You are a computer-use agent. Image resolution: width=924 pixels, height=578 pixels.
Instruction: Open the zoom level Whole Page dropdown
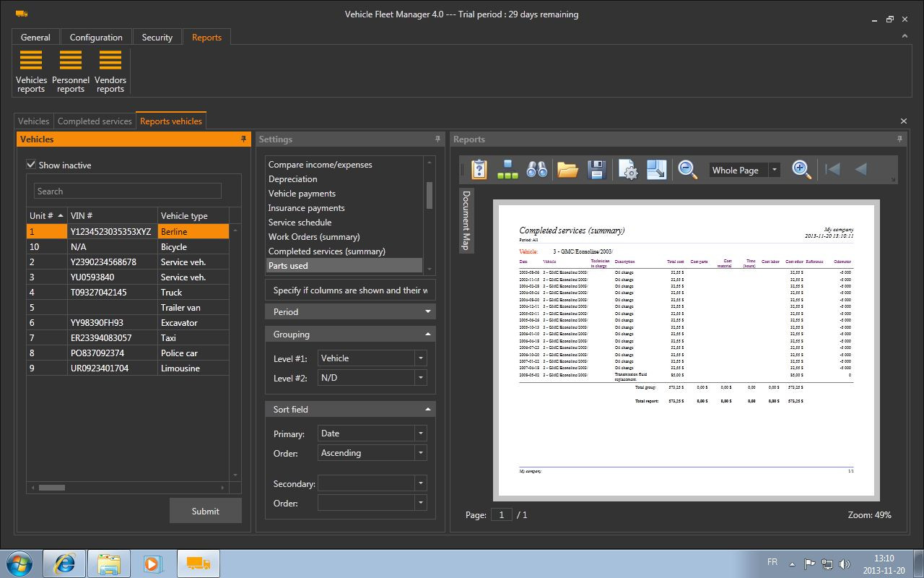(x=775, y=171)
